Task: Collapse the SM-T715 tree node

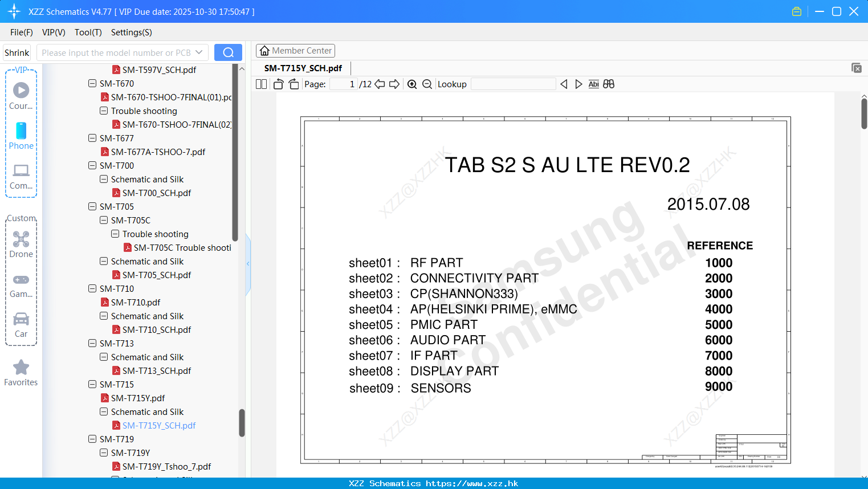Action: (92, 384)
